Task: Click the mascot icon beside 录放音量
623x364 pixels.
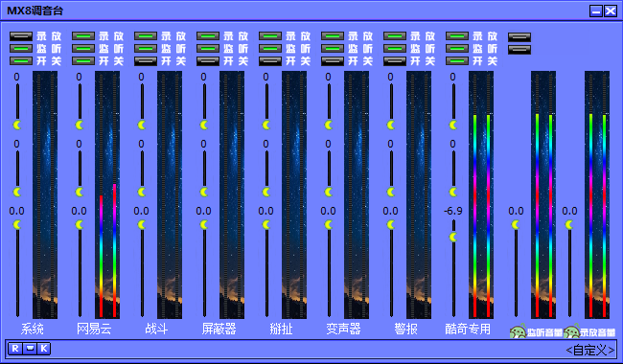Action: 571,331
